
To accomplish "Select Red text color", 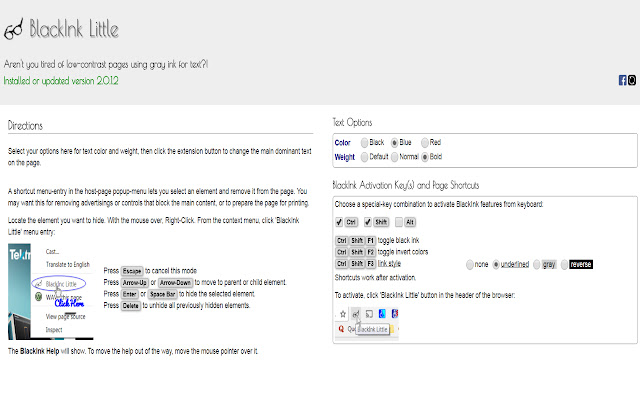I will pos(424,142).
